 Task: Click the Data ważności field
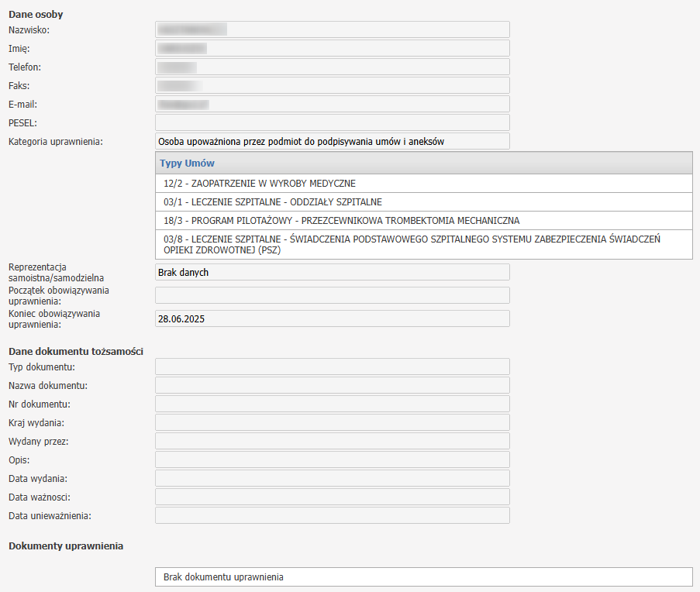coord(333,497)
